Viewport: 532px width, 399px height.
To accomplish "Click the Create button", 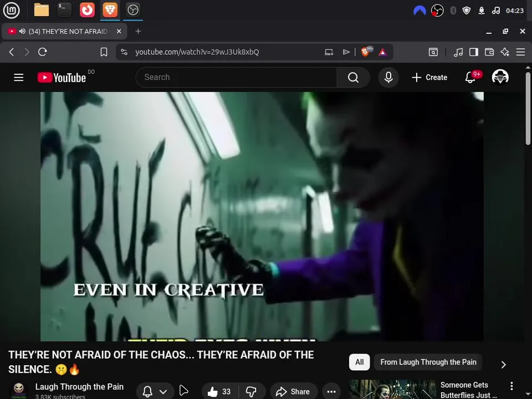I will [x=429, y=78].
